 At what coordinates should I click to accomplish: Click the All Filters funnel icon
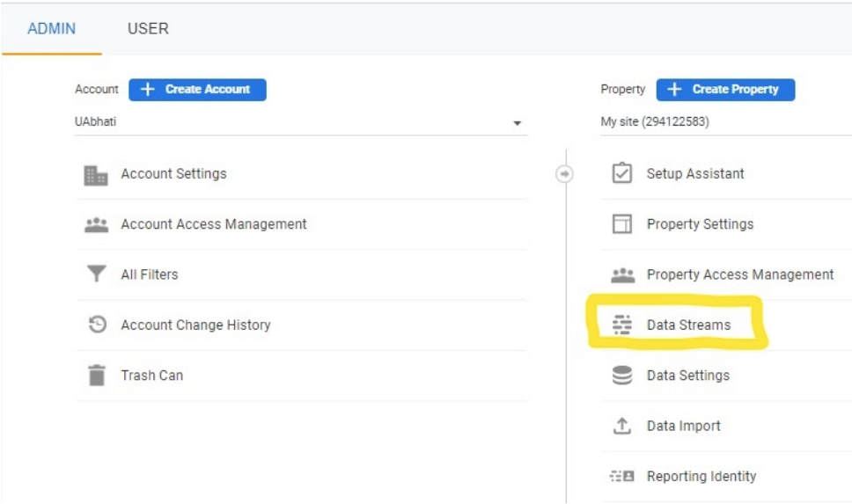[x=96, y=274]
